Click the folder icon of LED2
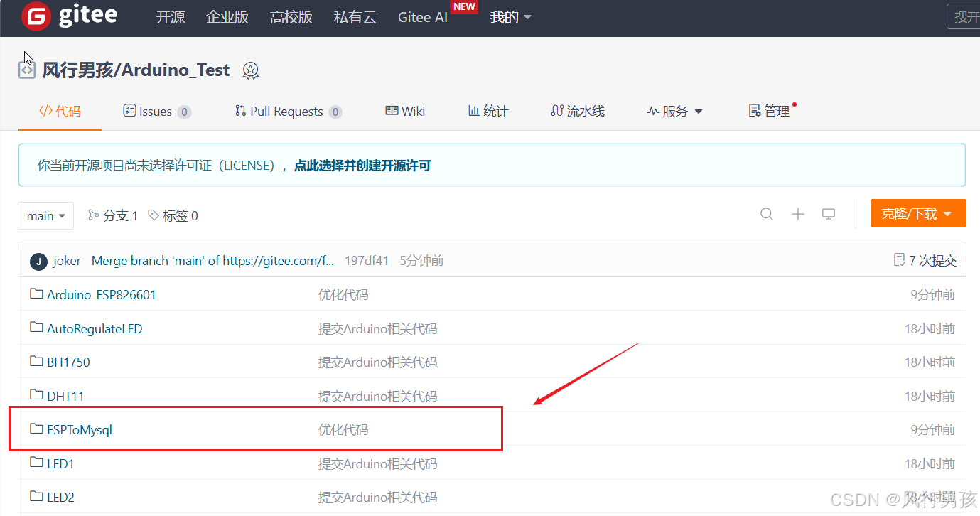The height and width of the screenshot is (516, 980). coord(36,496)
